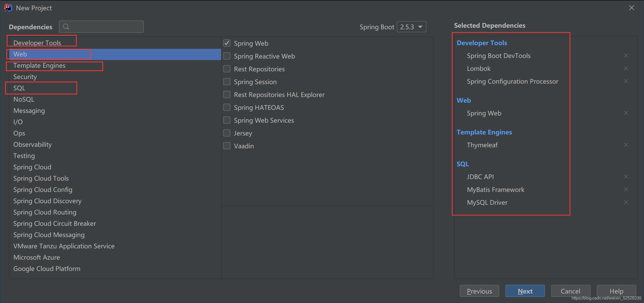Select the Web category
Viewport: 644px width, 303px height.
tap(115, 54)
